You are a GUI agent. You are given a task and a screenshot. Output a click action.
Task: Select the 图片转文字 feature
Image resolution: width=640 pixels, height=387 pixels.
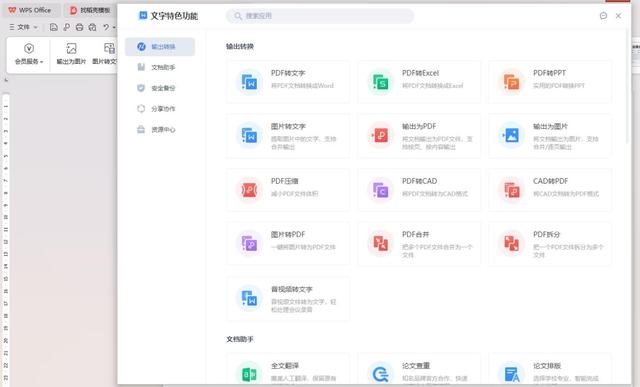click(288, 136)
